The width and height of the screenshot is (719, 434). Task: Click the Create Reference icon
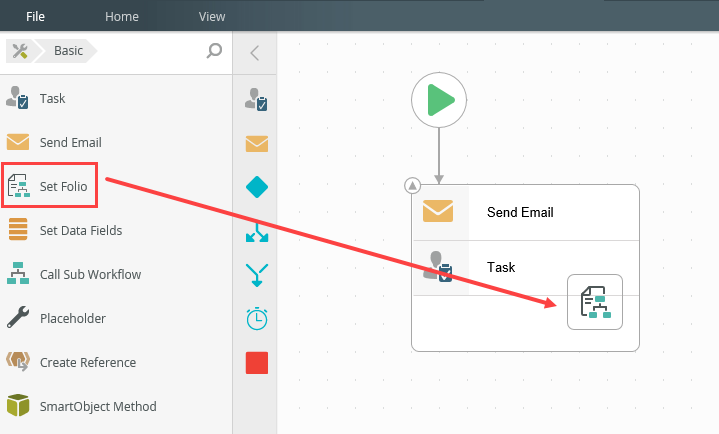click(x=18, y=361)
